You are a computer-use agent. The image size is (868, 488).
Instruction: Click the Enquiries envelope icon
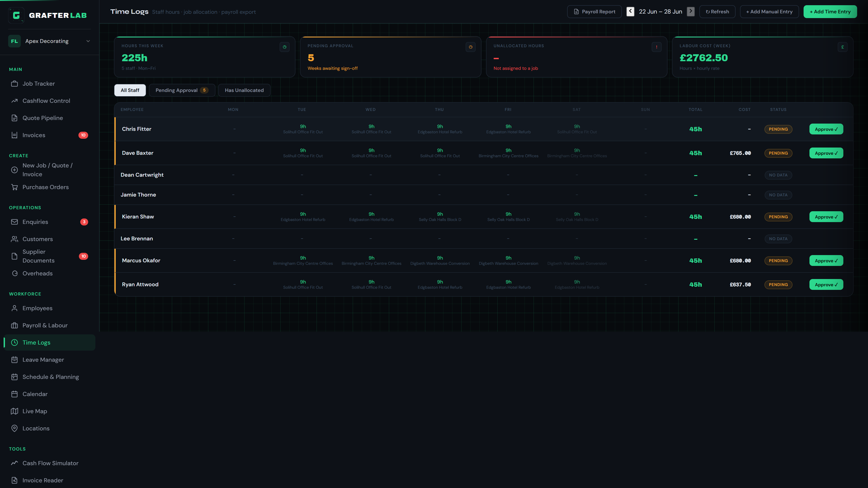14,222
